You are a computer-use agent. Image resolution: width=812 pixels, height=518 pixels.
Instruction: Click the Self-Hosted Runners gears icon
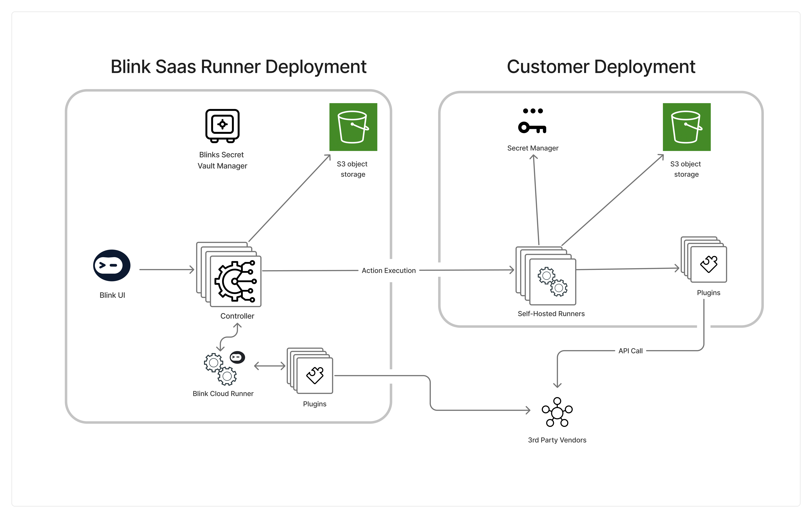tap(546, 276)
